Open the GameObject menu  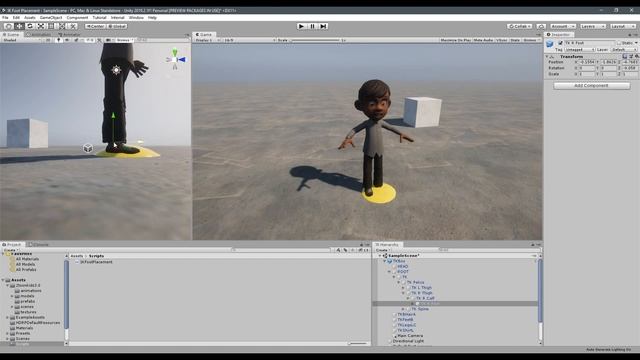(x=51, y=18)
